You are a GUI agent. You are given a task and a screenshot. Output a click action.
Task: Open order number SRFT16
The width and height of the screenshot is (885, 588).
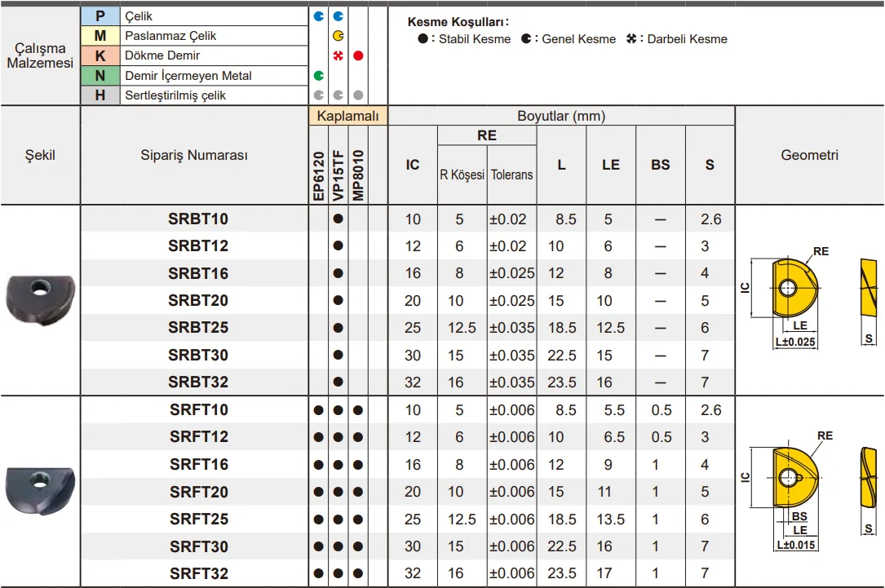point(198,464)
